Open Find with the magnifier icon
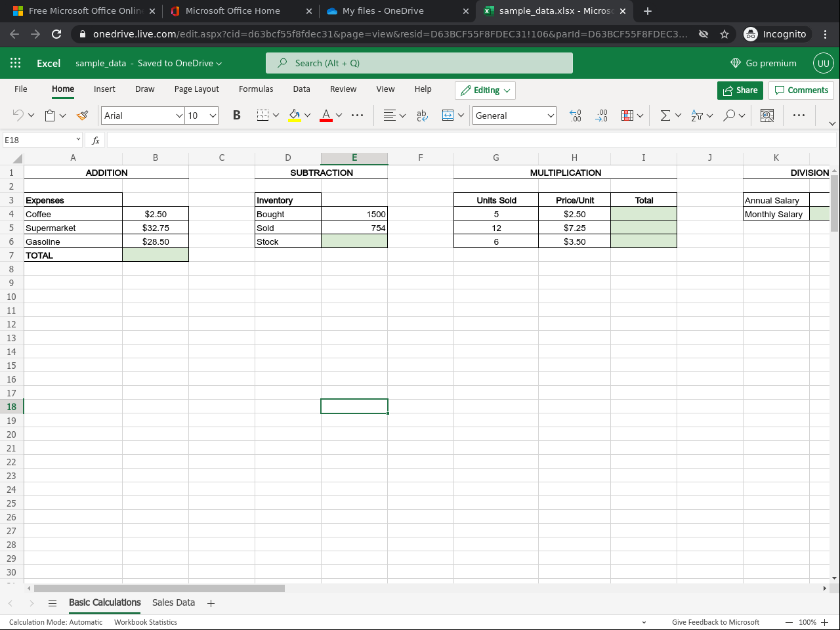The image size is (840, 630). pyautogui.click(x=727, y=115)
